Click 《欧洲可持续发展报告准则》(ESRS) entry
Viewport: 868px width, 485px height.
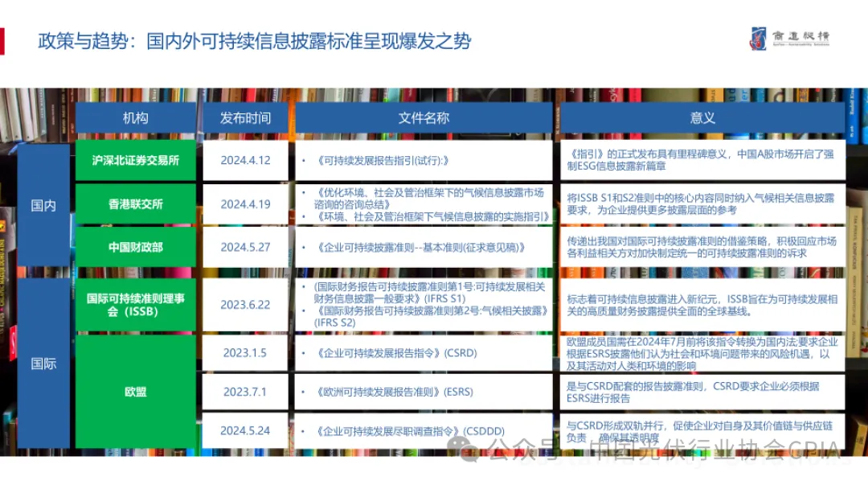(x=394, y=392)
